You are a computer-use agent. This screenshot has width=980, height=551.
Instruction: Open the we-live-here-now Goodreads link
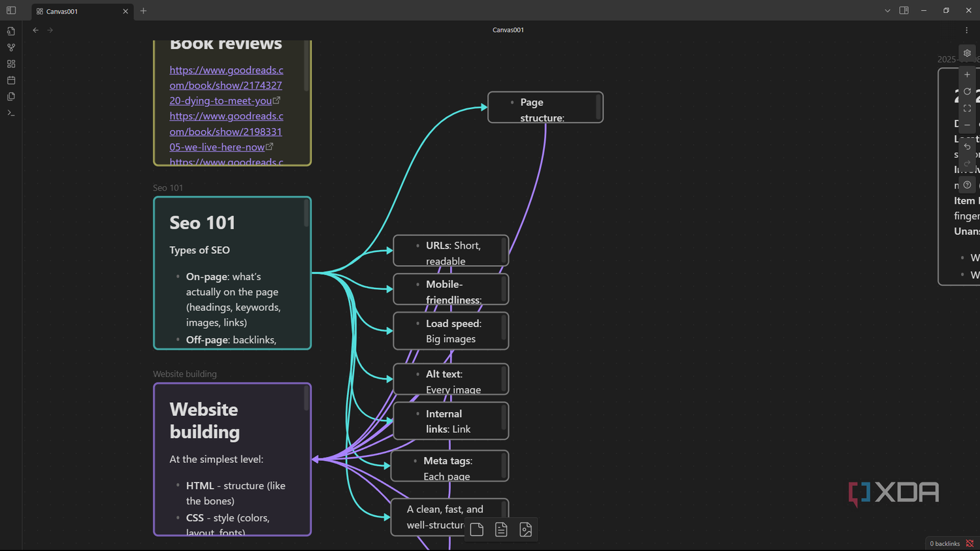[226, 131]
